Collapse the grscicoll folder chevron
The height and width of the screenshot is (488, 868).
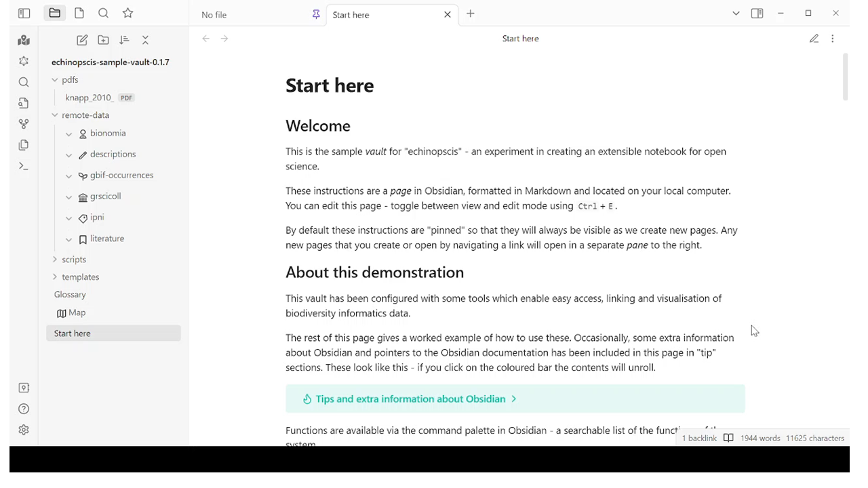68,197
